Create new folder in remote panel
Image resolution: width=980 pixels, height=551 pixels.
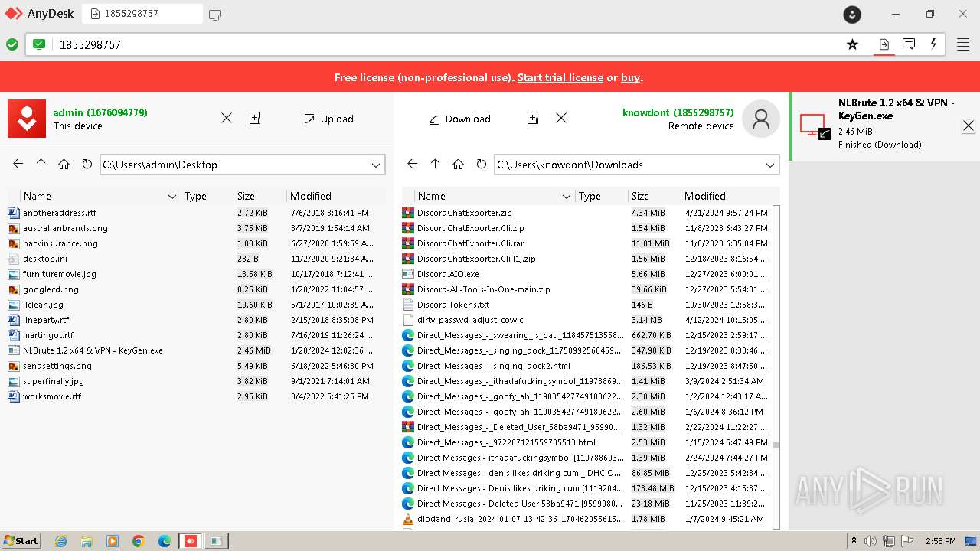[x=533, y=118]
